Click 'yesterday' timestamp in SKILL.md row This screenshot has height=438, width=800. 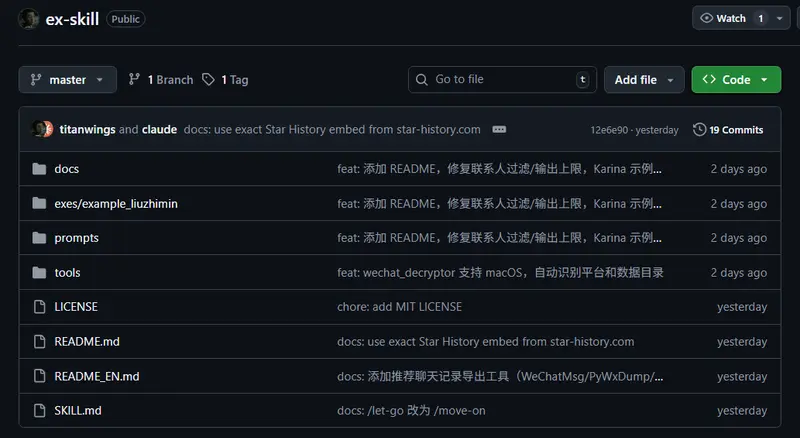[742, 410]
